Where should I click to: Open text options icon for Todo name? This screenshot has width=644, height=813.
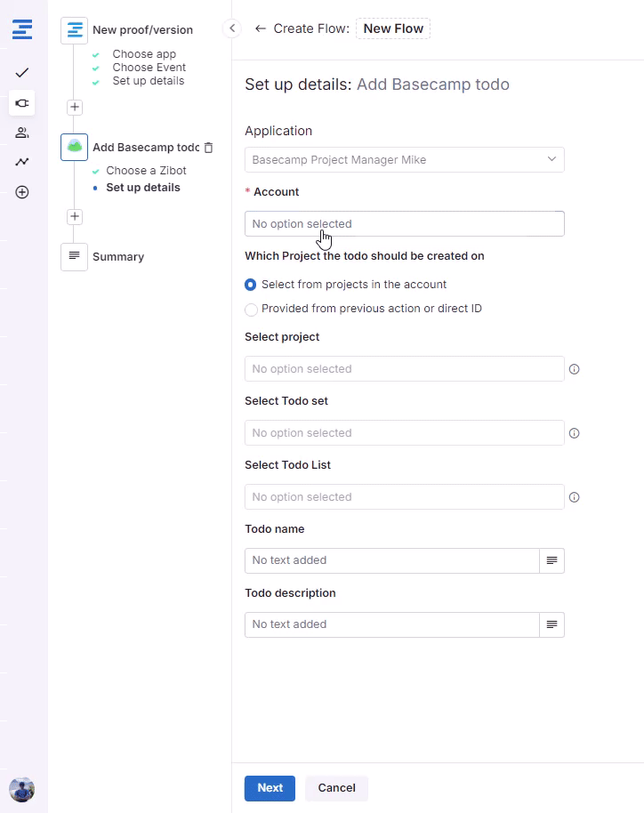[x=551, y=560]
